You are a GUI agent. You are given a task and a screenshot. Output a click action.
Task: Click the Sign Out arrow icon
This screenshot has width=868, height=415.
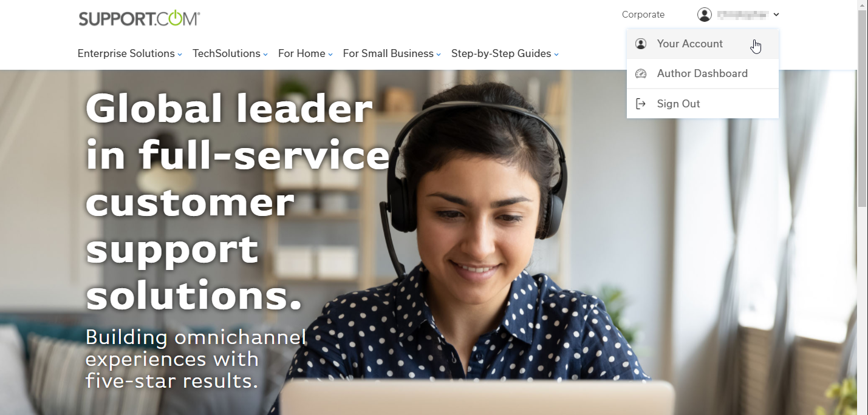coord(641,104)
